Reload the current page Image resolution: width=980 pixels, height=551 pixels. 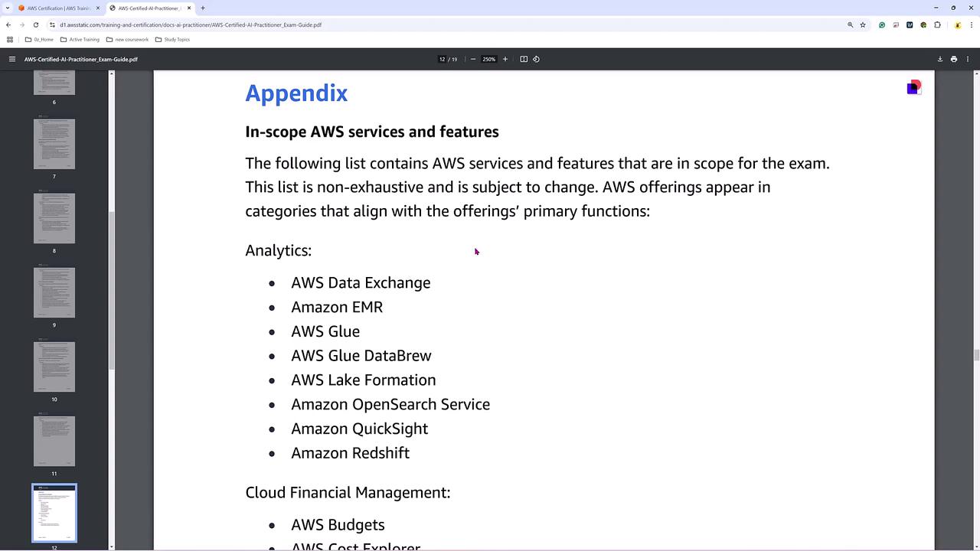pyautogui.click(x=35, y=24)
